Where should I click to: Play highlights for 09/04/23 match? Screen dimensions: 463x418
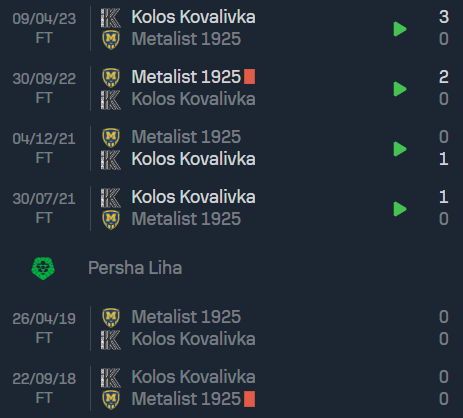click(x=400, y=29)
